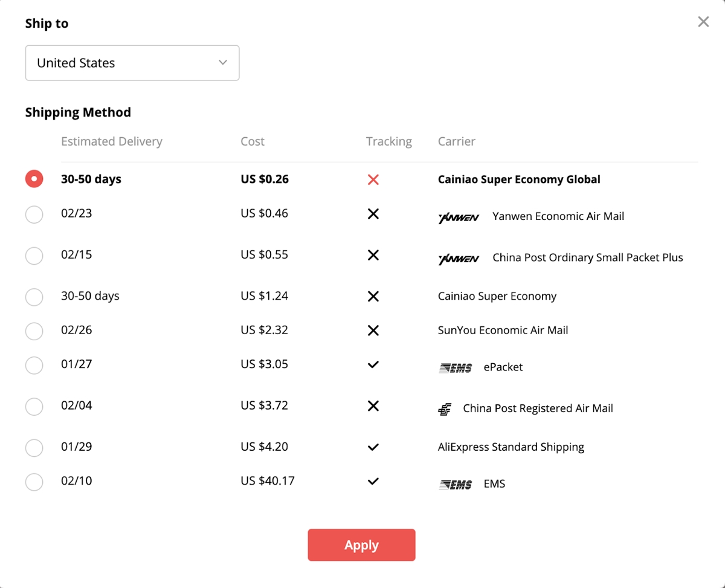Click the 'Ship to' heading
Viewport: 725px width, 588px height.
pos(47,24)
